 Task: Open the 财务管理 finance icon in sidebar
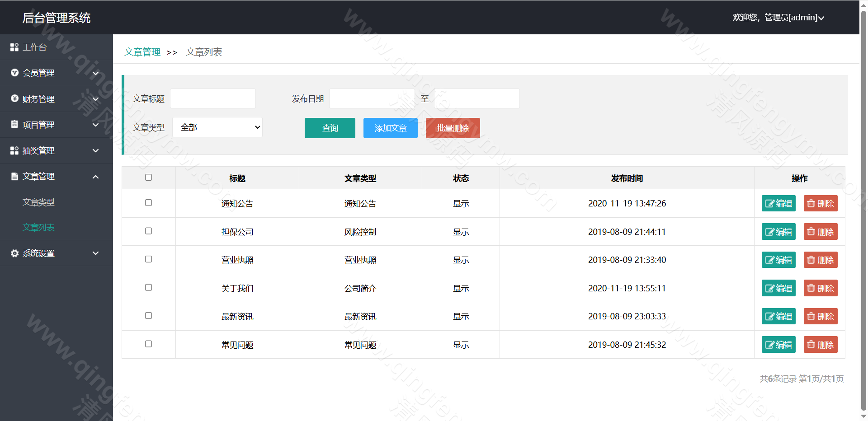14,99
